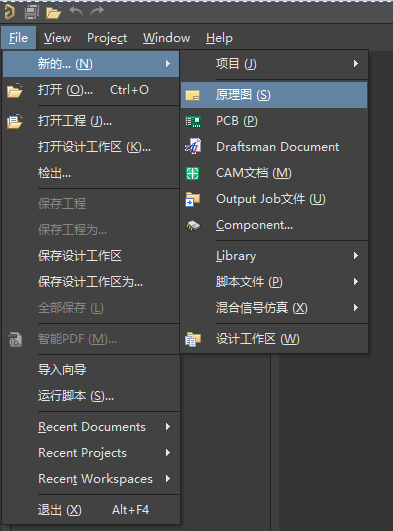Click the Recent Workspaces label
This screenshot has width=393, height=531.
pyautogui.click(x=96, y=479)
